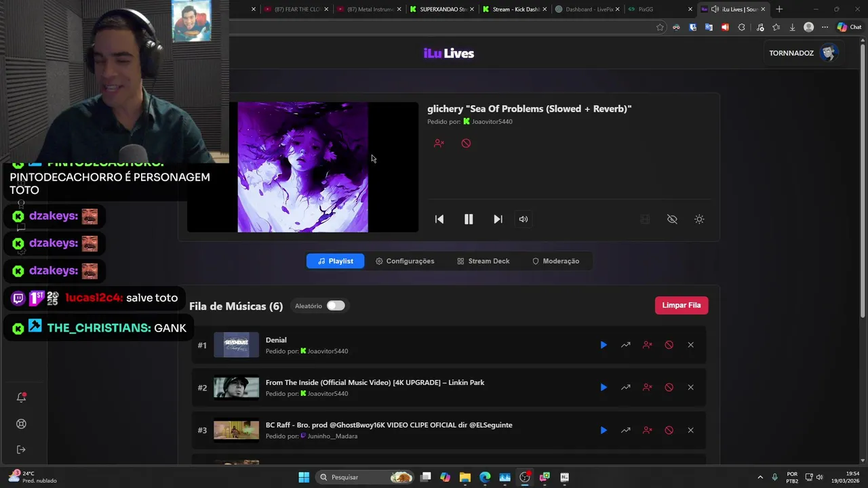Viewport: 868px width, 488px height.
Task: Click requester Juninho__Madara on BC Raff row
Action: coord(332,436)
